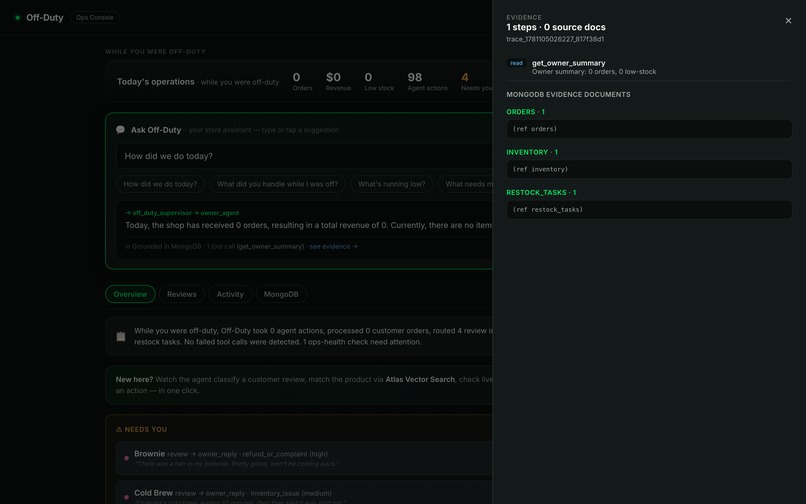Switch to the Overview tab
This screenshot has width=806, height=504.
pyautogui.click(x=130, y=294)
